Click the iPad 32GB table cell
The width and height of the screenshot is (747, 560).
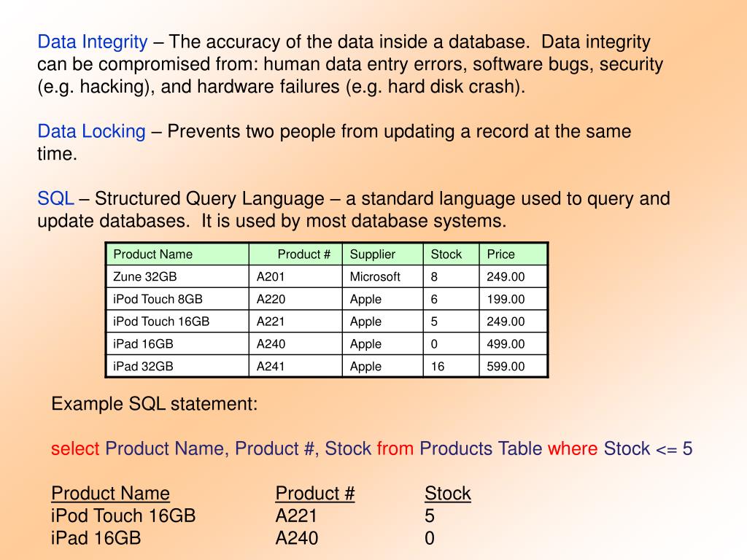(x=177, y=366)
